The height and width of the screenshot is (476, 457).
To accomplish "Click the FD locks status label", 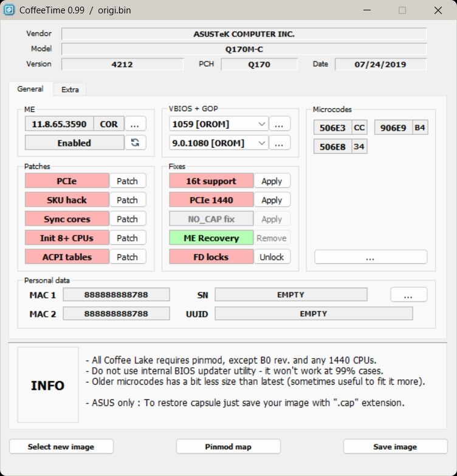I will [211, 257].
